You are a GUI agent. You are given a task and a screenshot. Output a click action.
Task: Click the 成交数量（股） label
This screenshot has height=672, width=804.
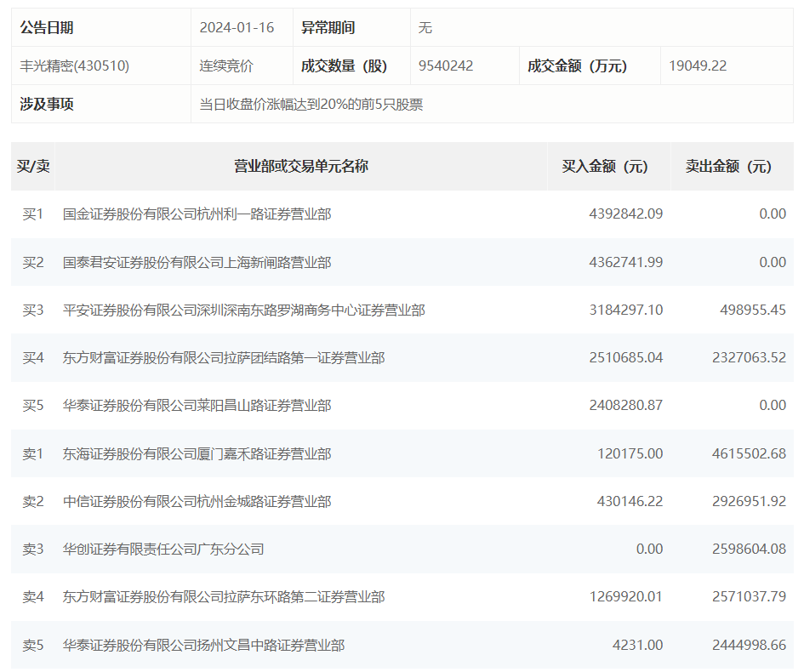click(344, 65)
